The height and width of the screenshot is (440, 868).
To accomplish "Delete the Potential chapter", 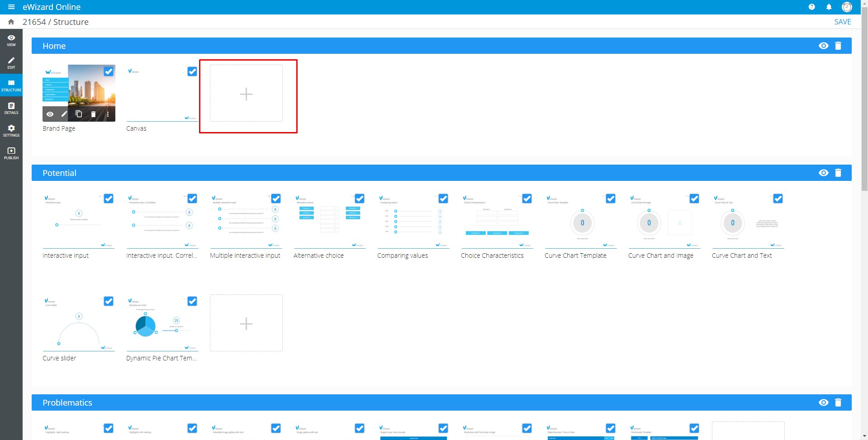I will [838, 173].
